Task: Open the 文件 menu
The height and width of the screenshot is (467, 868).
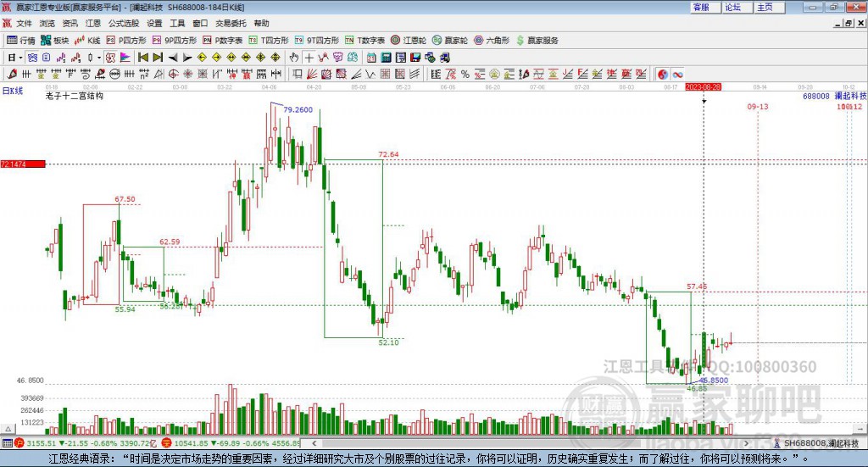Action: pyautogui.click(x=25, y=23)
